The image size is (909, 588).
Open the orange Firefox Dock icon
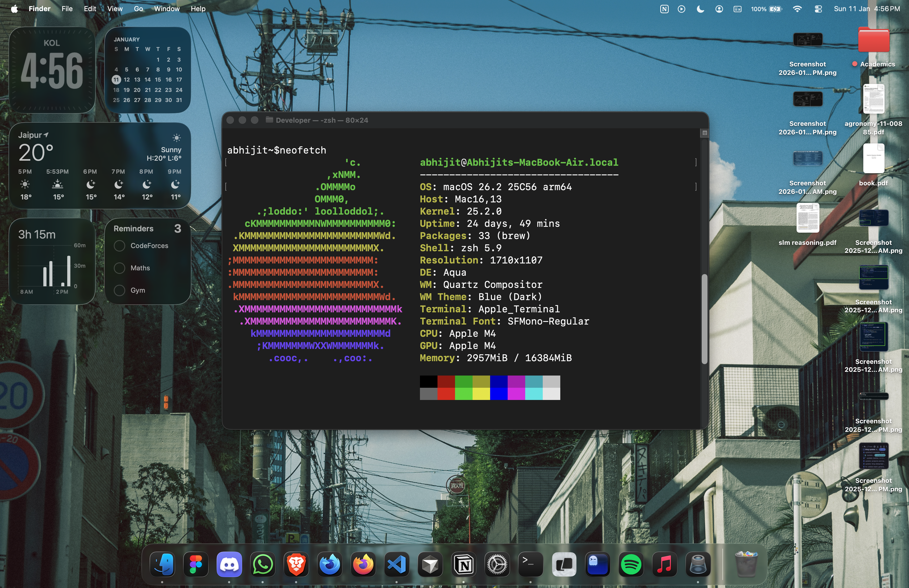point(363,564)
